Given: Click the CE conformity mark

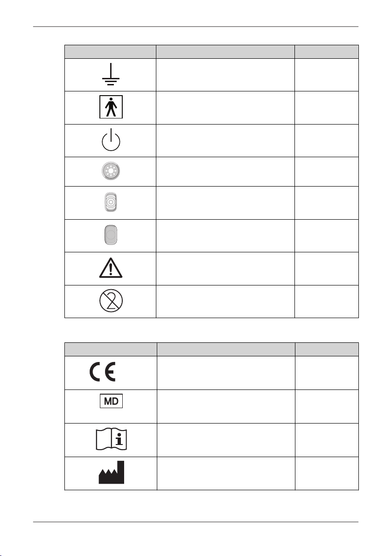Looking at the screenshot, I should click(103, 372).
